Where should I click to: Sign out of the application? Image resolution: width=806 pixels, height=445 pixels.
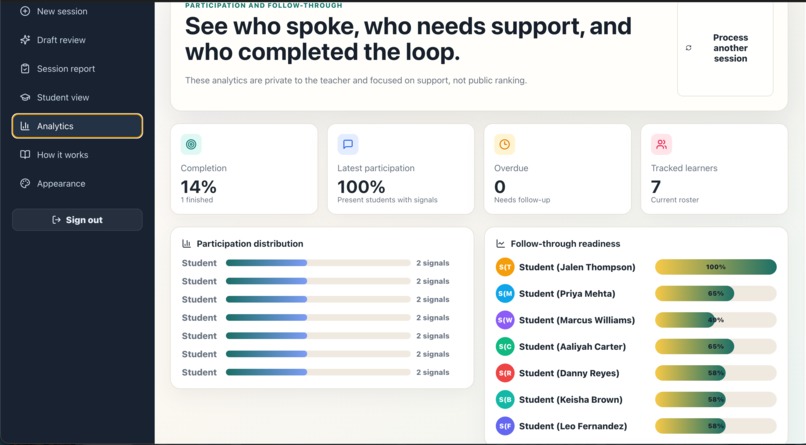pyautogui.click(x=77, y=220)
